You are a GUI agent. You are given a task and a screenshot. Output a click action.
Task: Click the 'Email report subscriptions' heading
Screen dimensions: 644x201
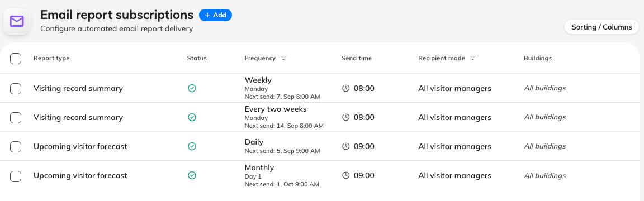(117, 15)
